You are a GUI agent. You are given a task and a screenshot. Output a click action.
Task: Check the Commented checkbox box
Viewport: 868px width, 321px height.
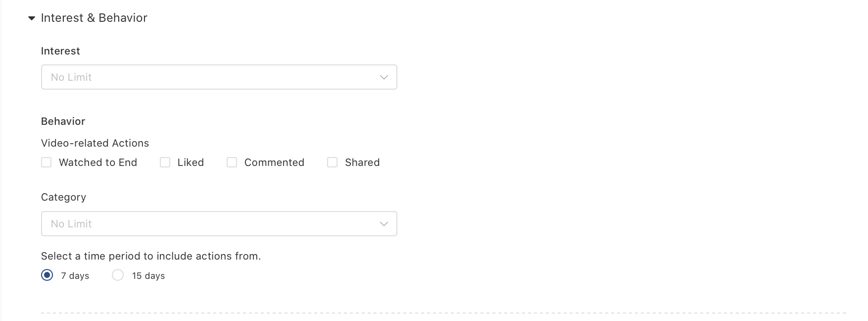click(x=232, y=162)
